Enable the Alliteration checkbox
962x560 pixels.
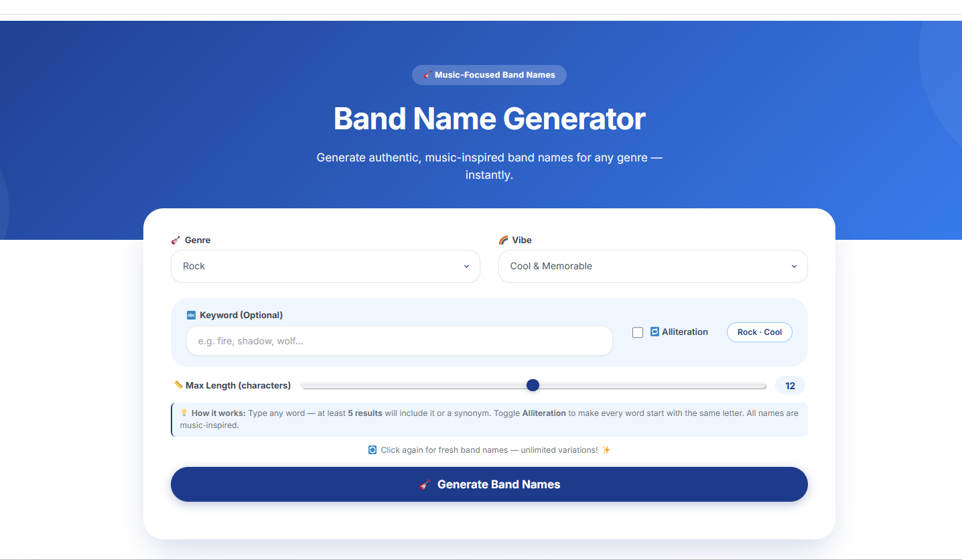[x=638, y=332]
